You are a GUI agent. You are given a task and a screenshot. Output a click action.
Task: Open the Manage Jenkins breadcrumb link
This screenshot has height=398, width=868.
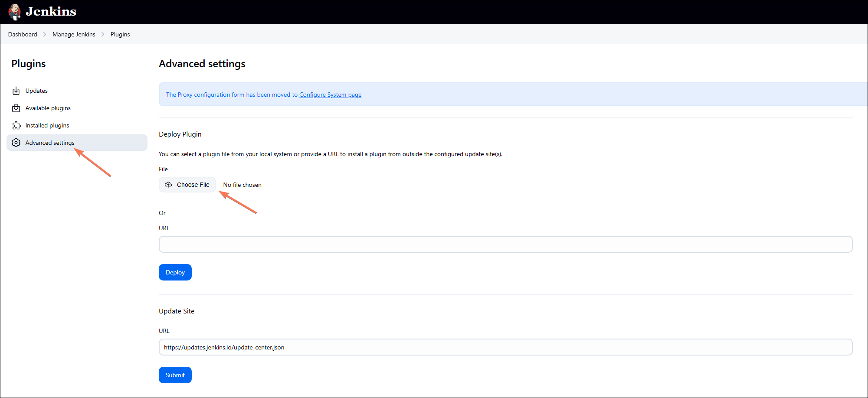tap(74, 34)
